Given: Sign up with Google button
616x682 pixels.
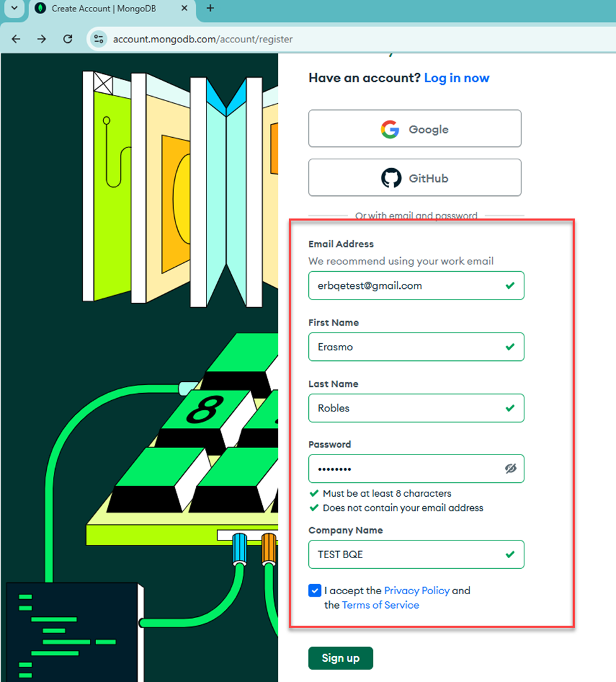Looking at the screenshot, I should (x=414, y=129).
